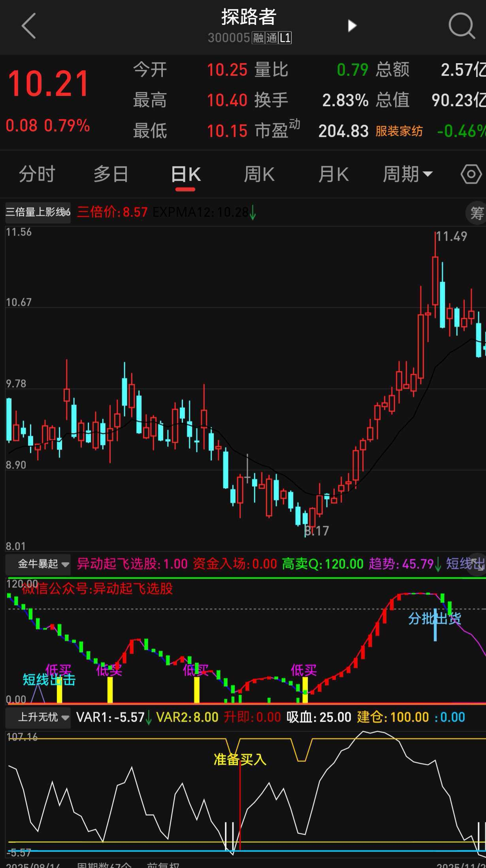Tap the stock name 探路者
The image size is (486, 868).
(x=249, y=17)
